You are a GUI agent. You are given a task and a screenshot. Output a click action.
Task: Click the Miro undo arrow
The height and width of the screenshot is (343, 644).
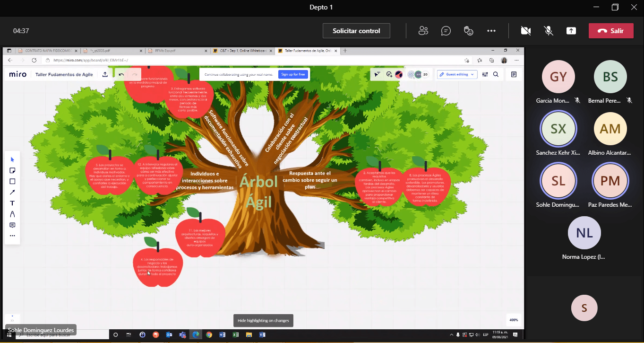[121, 74]
